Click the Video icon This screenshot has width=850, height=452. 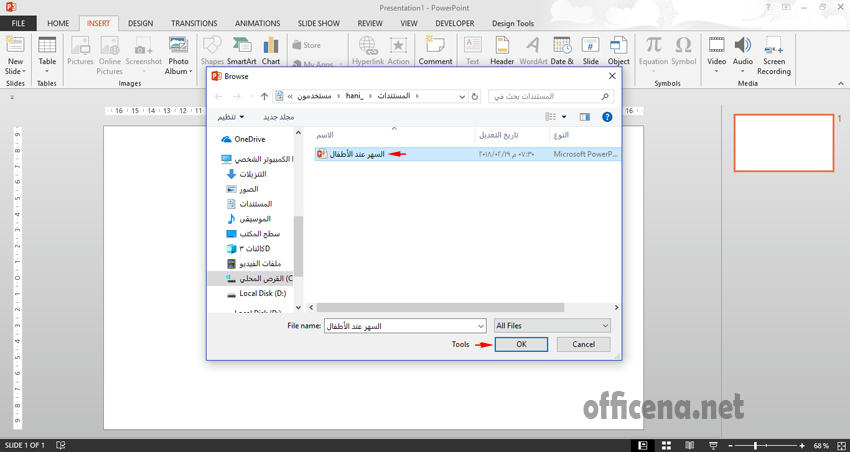[717, 46]
